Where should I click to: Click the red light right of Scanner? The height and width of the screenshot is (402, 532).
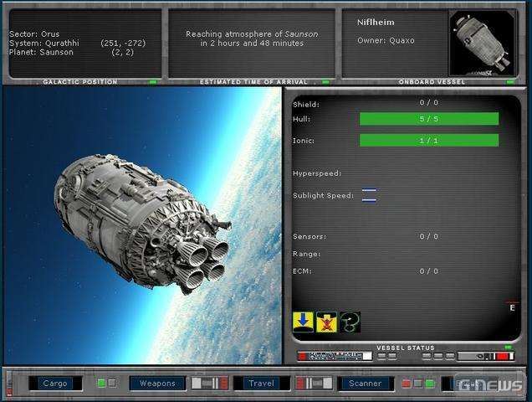pyautogui.click(x=406, y=384)
